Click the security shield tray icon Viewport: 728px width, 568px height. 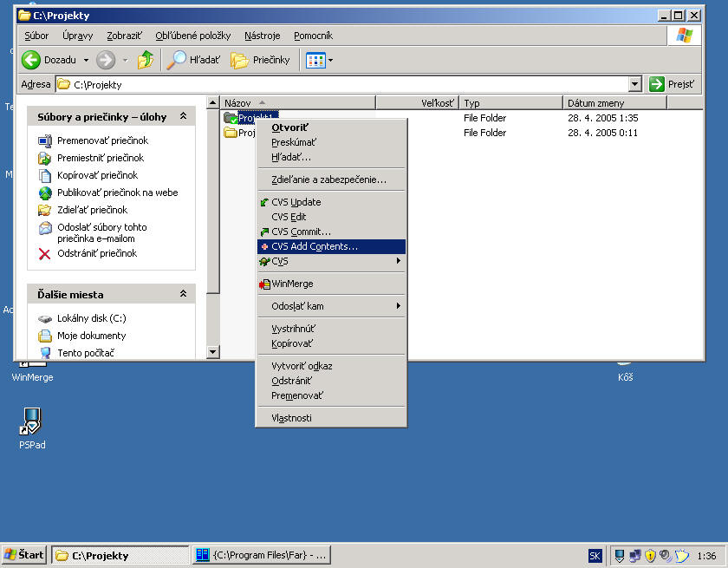point(650,556)
